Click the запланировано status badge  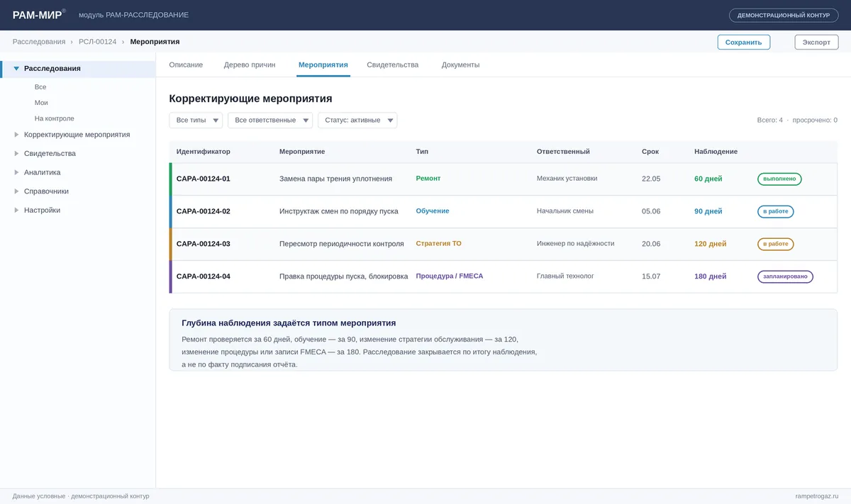(785, 277)
